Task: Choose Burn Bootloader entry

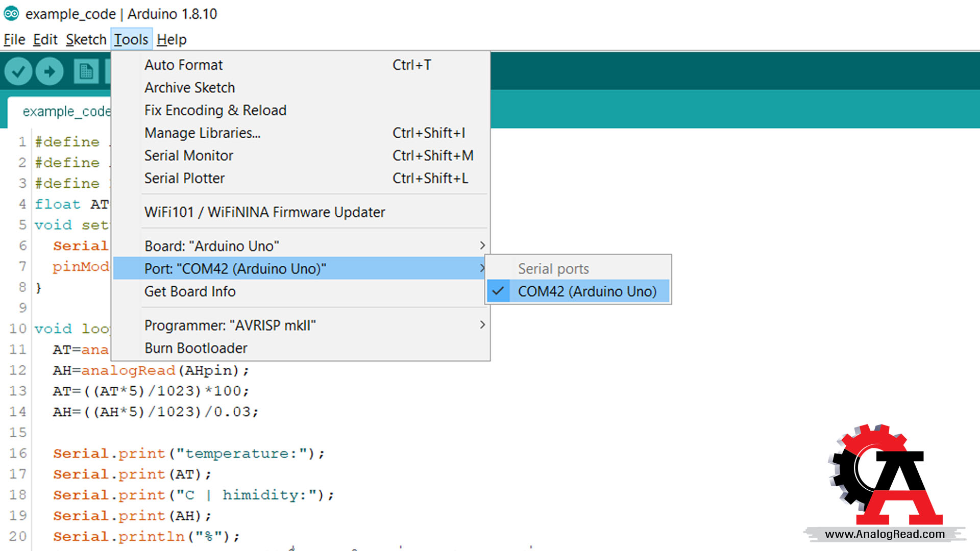Action: (x=301, y=348)
